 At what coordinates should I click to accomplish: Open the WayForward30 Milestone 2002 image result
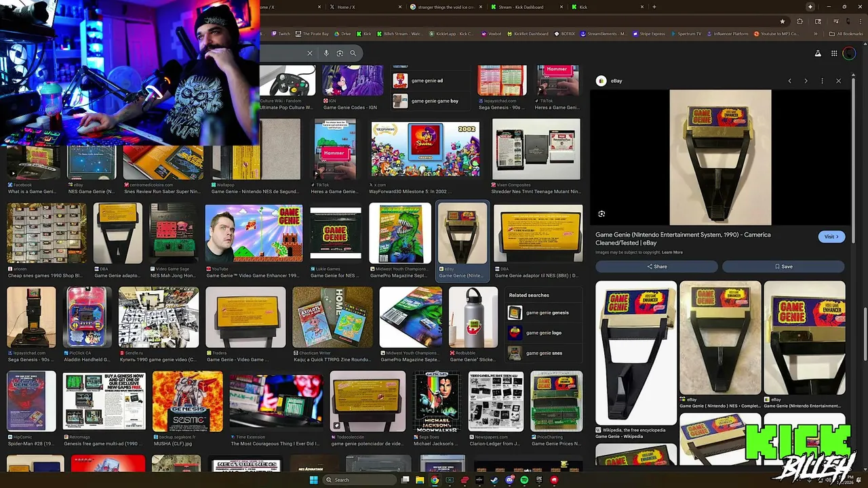click(x=425, y=149)
